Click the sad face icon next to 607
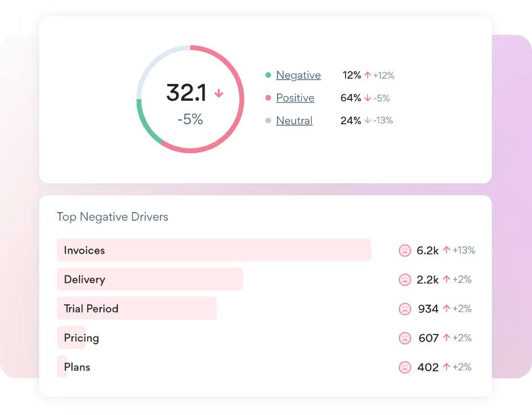This screenshot has height=415, width=532. pos(405,338)
